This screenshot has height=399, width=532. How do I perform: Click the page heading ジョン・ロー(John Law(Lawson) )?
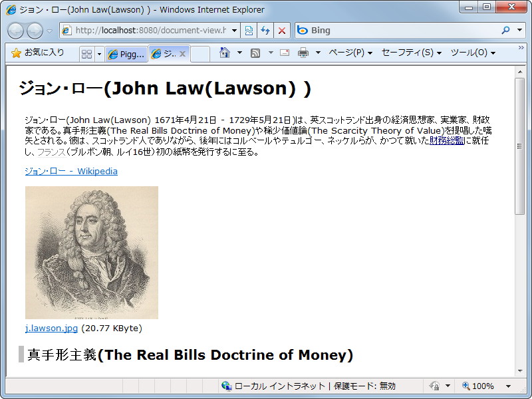click(x=165, y=88)
